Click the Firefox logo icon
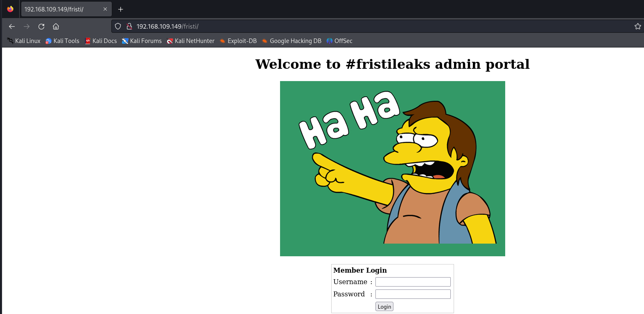 10,9
